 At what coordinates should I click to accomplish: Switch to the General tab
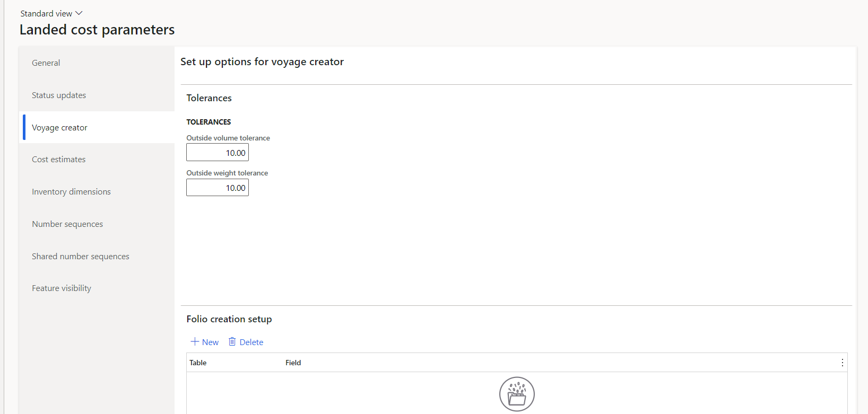(46, 63)
